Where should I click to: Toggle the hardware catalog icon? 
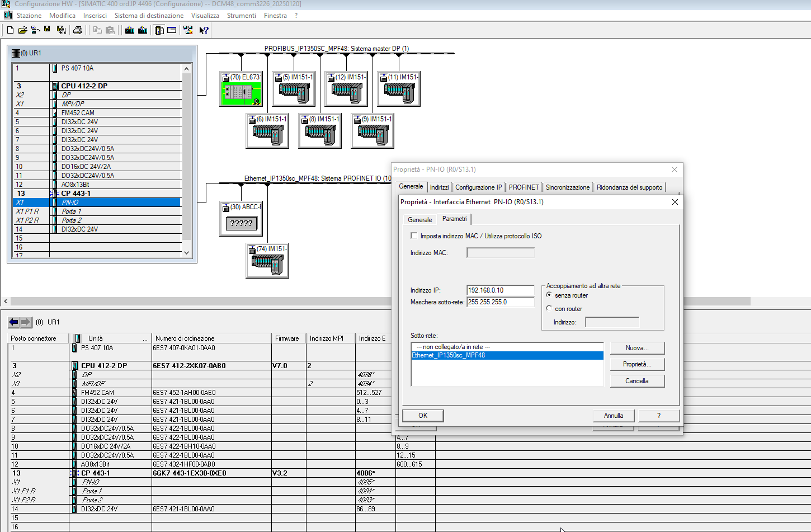tap(159, 30)
